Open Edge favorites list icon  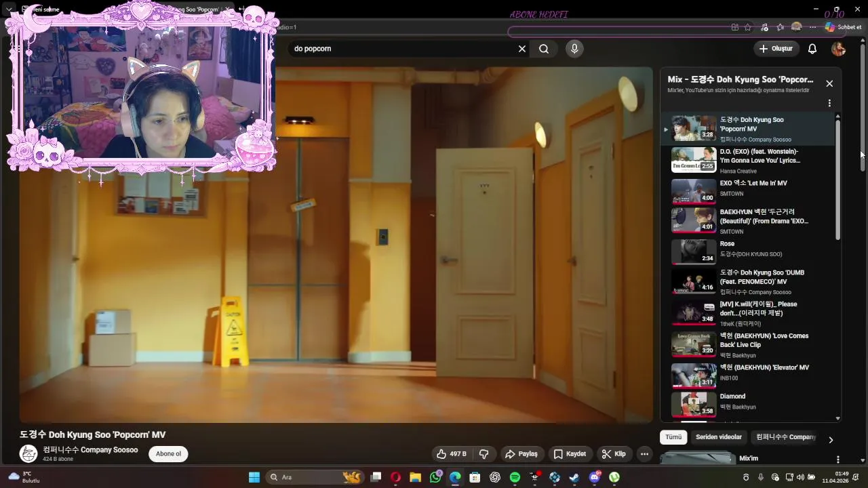[781, 27]
